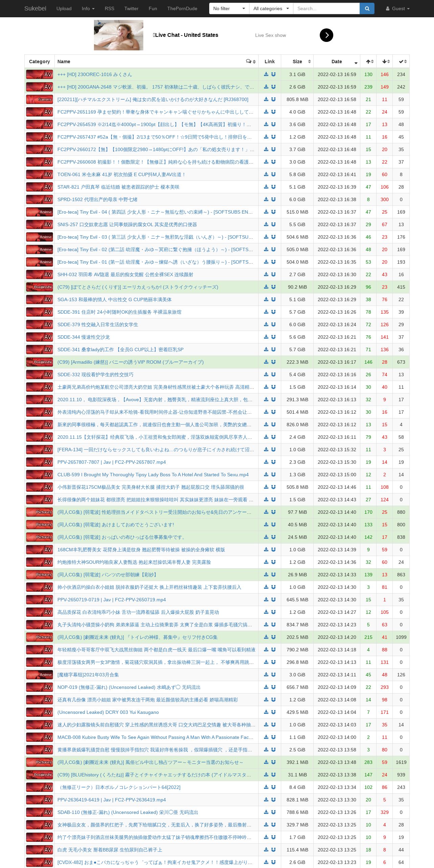434x868 pixels.
Task: Open torrent PPV-2636419-6419 | Jav link
Action: click(112, 800)
